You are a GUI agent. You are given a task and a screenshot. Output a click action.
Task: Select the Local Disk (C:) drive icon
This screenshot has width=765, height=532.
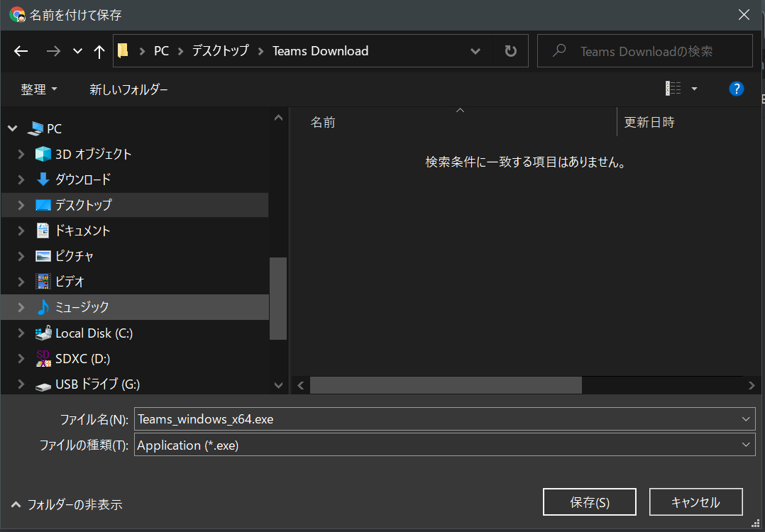coord(43,333)
